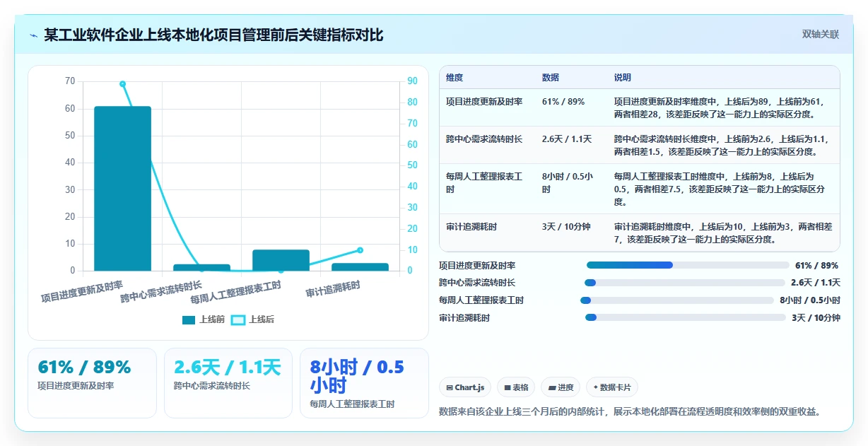Click the 8小时 / 0.5小时 table cell
The width and height of the screenshot is (868, 446).
click(568, 183)
